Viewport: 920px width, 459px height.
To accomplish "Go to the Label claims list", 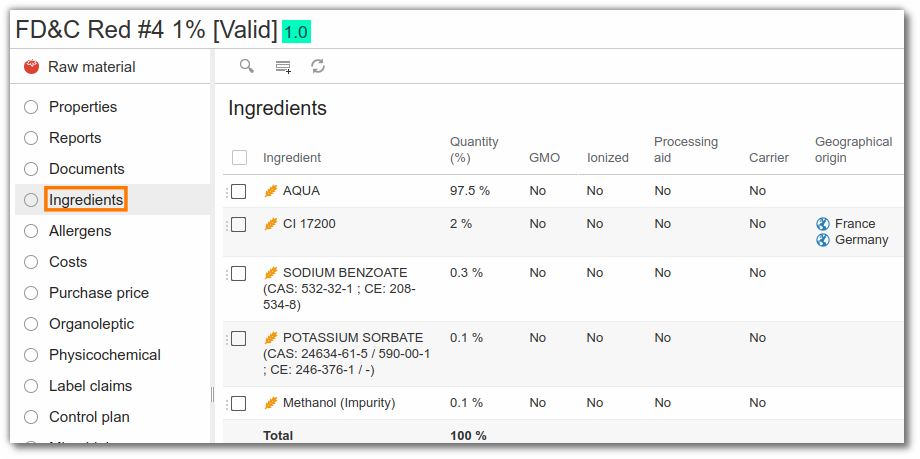I will (x=90, y=386).
